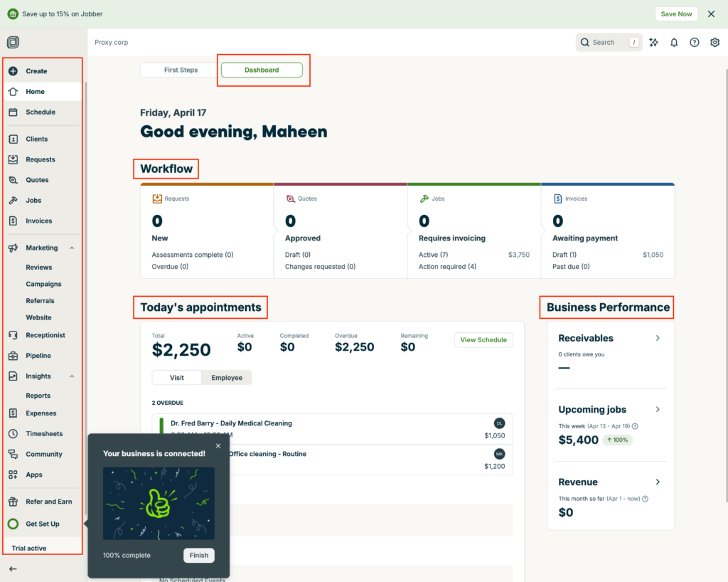This screenshot has width=728, height=582.
Task: Open the notifications bell
Action: (674, 42)
